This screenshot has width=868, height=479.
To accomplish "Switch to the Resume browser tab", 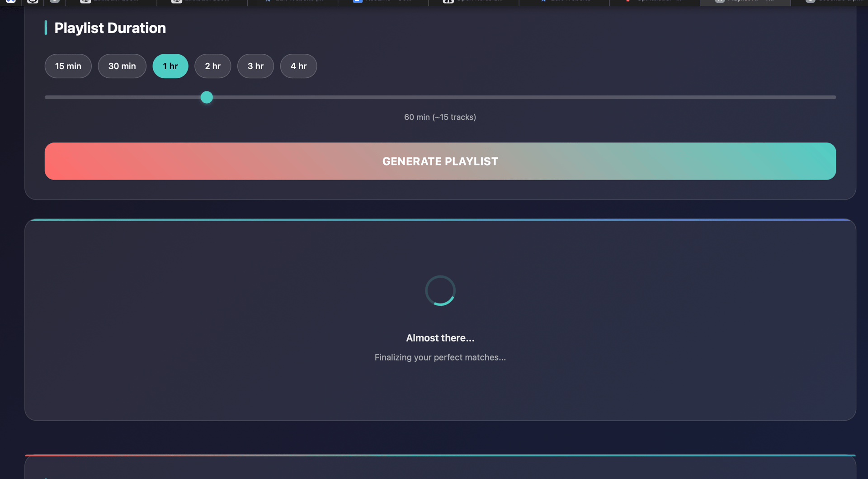I will [x=384, y=2].
